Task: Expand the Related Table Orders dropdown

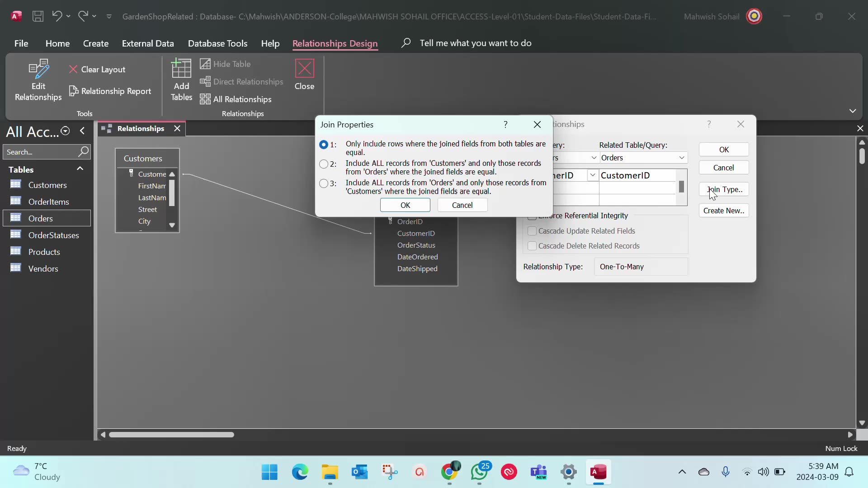Action: click(x=681, y=158)
